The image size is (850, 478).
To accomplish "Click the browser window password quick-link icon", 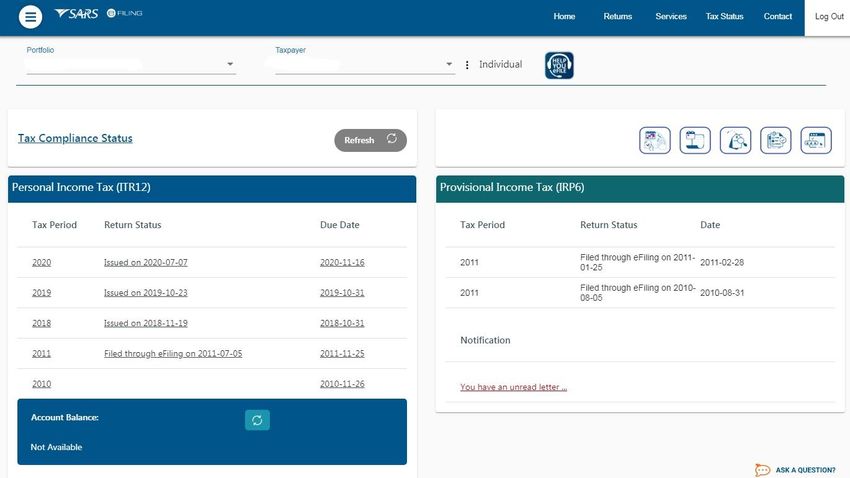I will (815, 141).
